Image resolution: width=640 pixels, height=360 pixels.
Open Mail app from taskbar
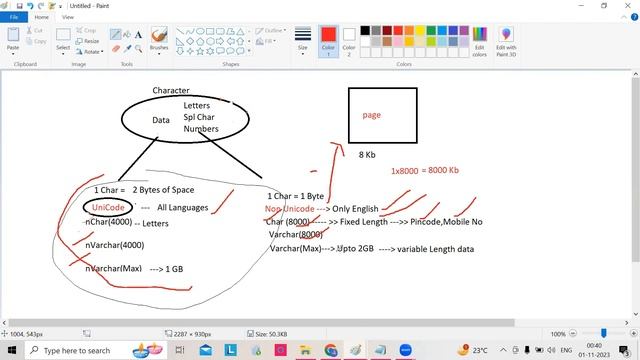tap(206, 350)
